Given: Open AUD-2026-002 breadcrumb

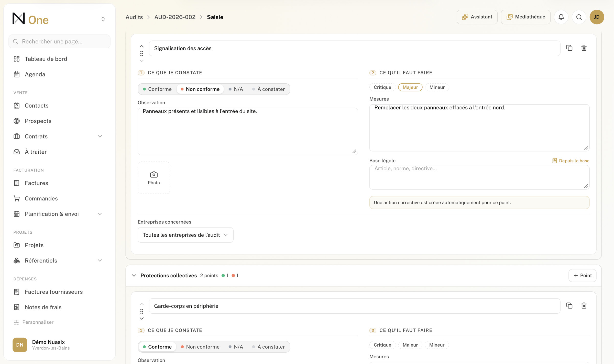Looking at the screenshot, I should [175, 17].
